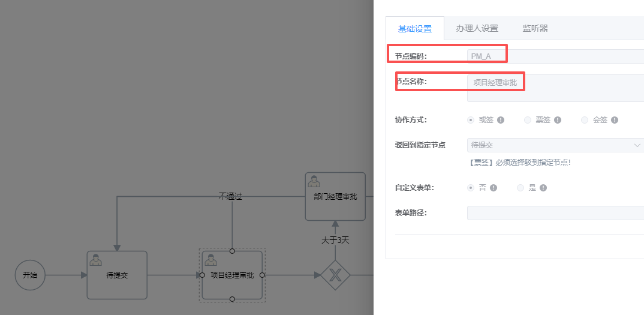
Task: Click info icon next to 或签
Action: (x=501, y=120)
